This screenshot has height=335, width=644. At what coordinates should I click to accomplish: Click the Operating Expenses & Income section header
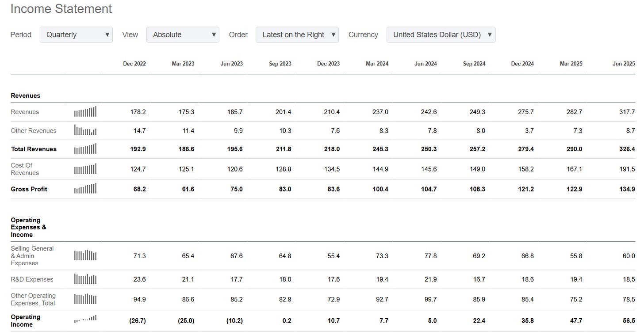(28, 227)
